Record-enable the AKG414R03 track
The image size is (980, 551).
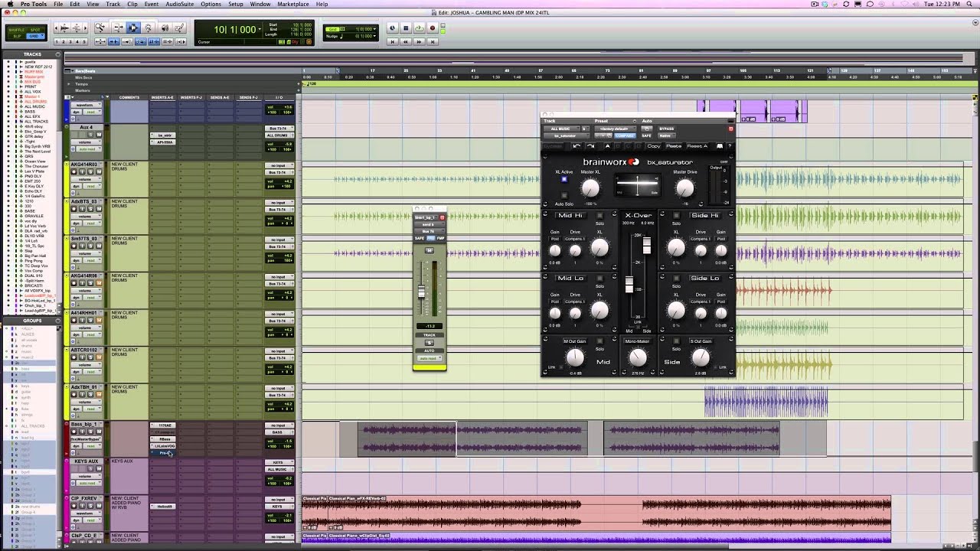point(74,171)
